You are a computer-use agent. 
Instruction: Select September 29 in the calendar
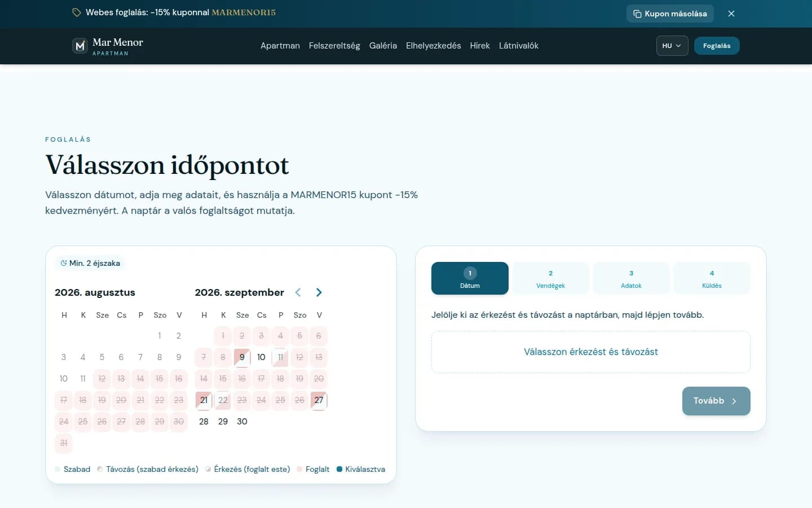coord(223,422)
